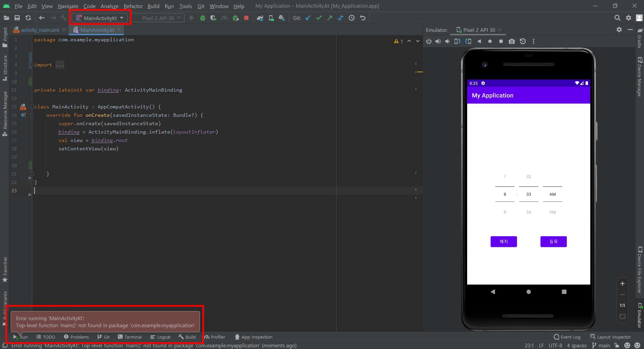Screen dimensions: 644x349
Task: Open the SDK Manager icon
Action: 282,18
